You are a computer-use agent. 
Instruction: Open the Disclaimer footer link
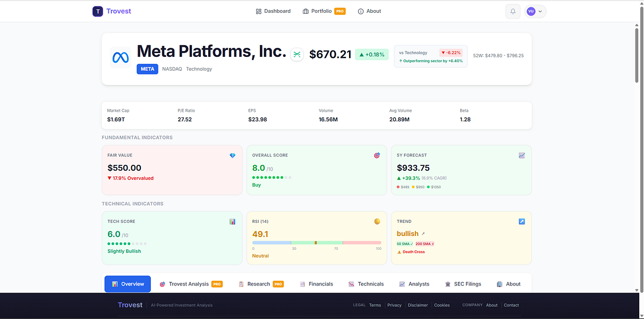pyautogui.click(x=418, y=305)
